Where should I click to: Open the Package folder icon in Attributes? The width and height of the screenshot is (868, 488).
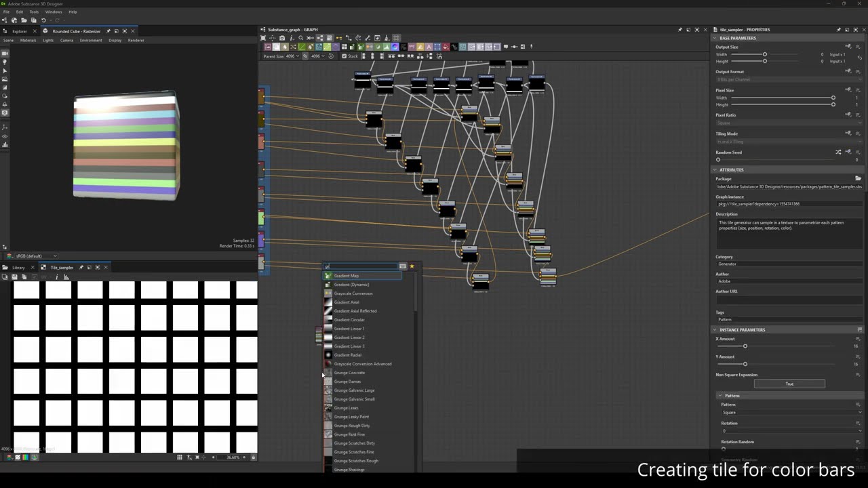coord(858,179)
